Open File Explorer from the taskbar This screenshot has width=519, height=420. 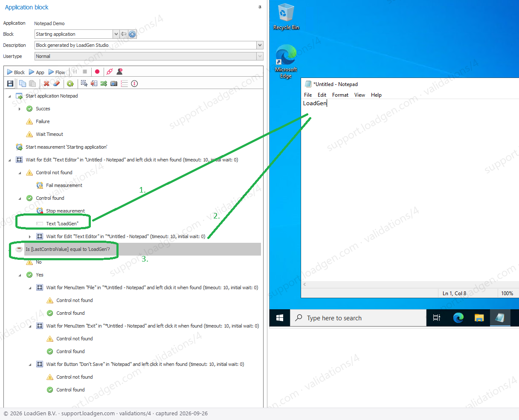(x=479, y=318)
